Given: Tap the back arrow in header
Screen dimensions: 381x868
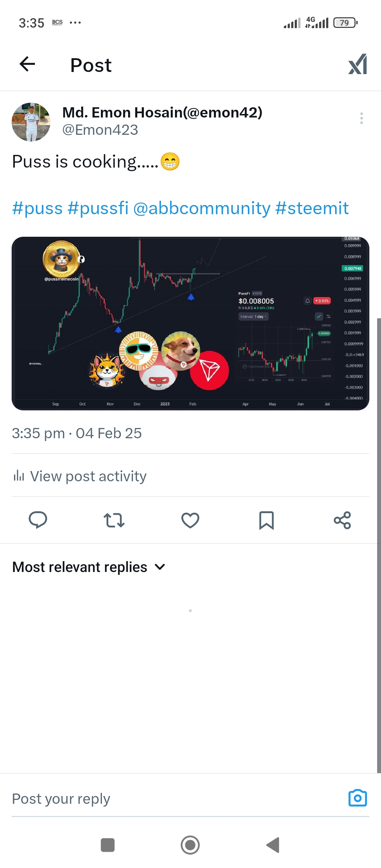Looking at the screenshot, I should coord(27,64).
